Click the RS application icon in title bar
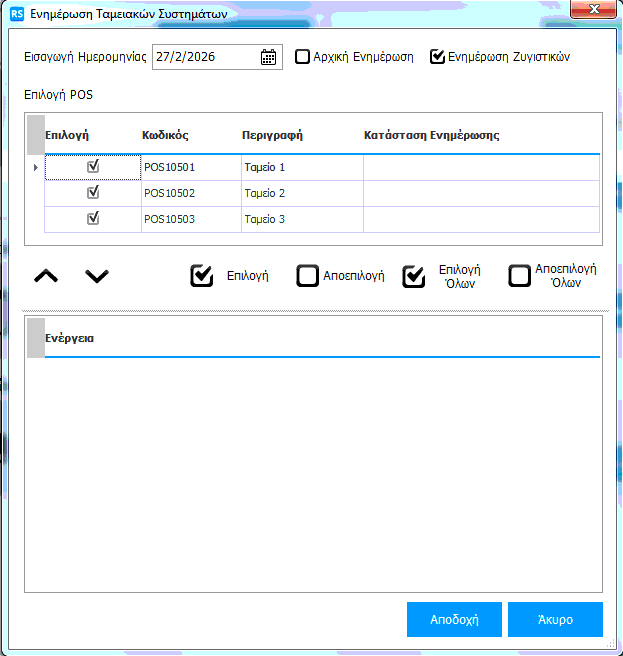The width and height of the screenshot is (623, 656). coord(16,13)
